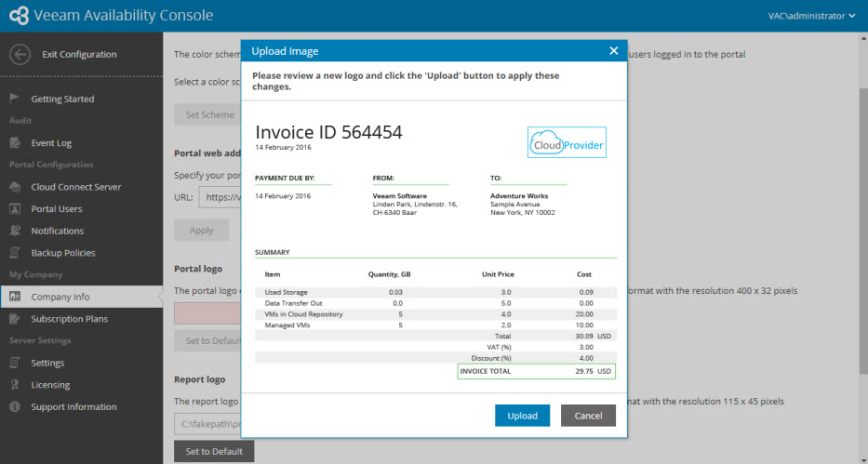Click the Backup Policies icon

pos(15,253)
